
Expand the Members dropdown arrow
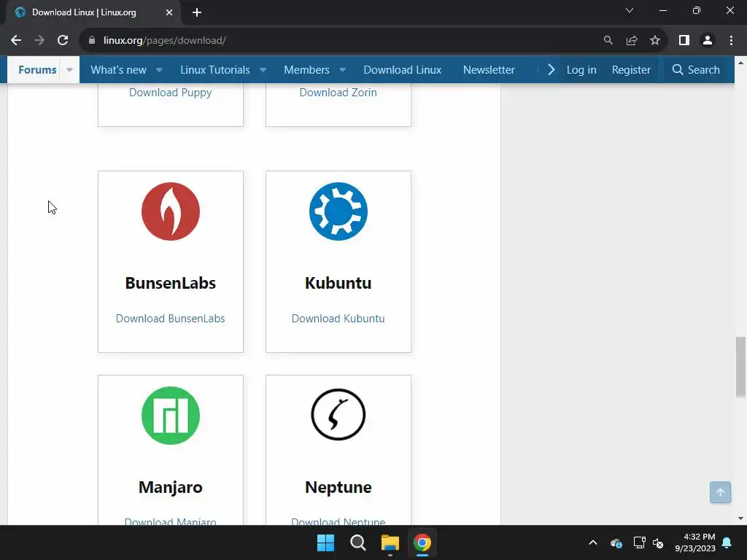(x=343, y=70)
